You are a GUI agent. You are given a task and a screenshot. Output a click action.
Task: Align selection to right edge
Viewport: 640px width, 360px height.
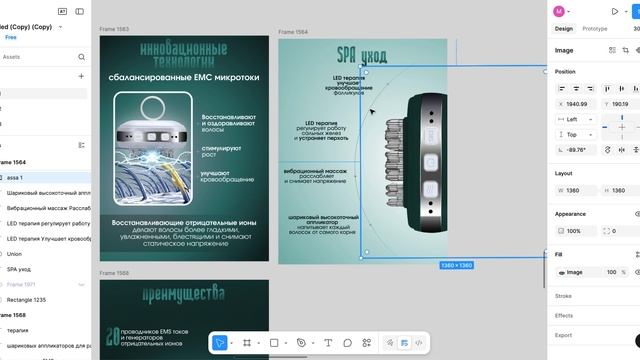590,89
